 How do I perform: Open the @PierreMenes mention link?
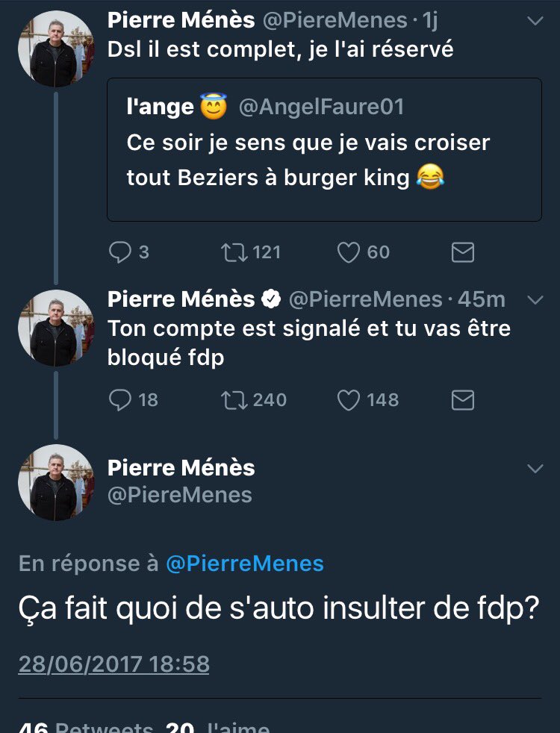[244, 564]
